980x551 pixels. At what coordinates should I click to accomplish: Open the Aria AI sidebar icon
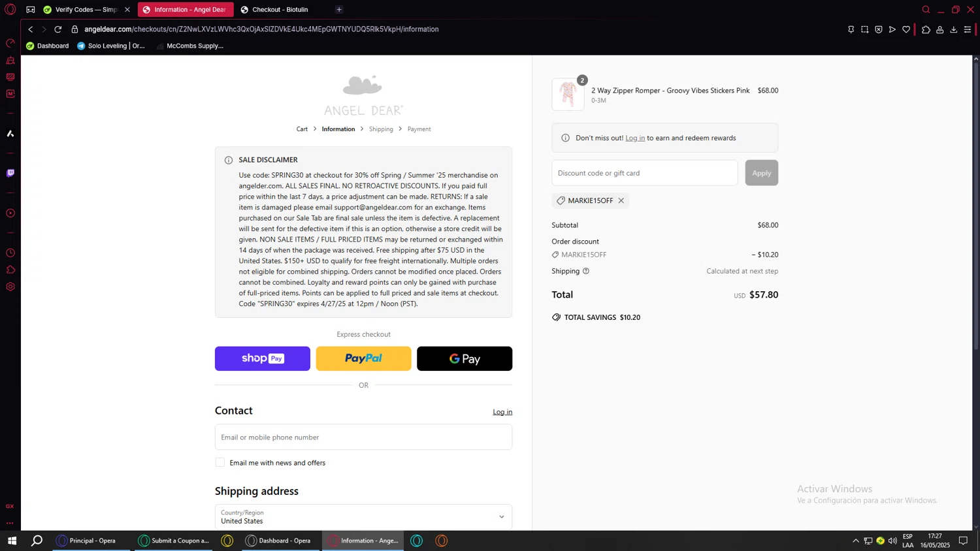pyautogui.click(x=10, y=133)
